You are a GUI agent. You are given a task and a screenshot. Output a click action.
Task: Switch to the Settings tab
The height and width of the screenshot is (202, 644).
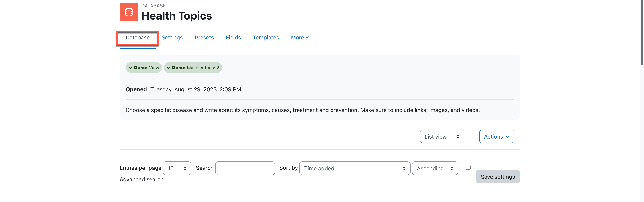point(172,37)
